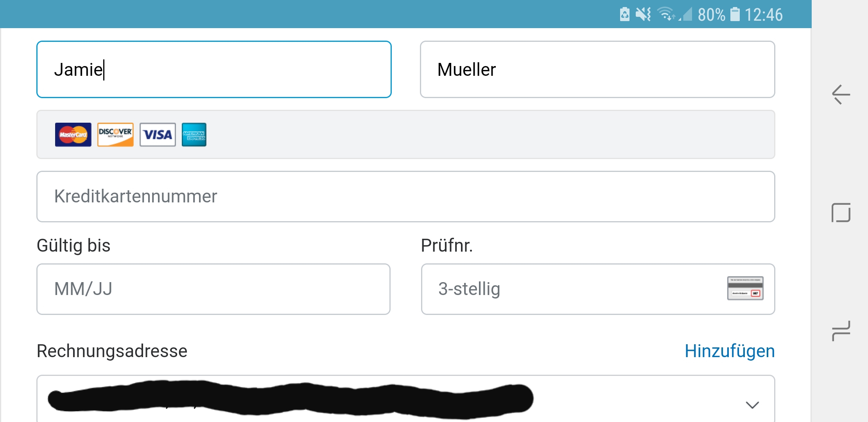Tap the battery icon beside 80%
The height and width of the screenshot is (422, 868).
pyautogui.click(x=735, y=14)
